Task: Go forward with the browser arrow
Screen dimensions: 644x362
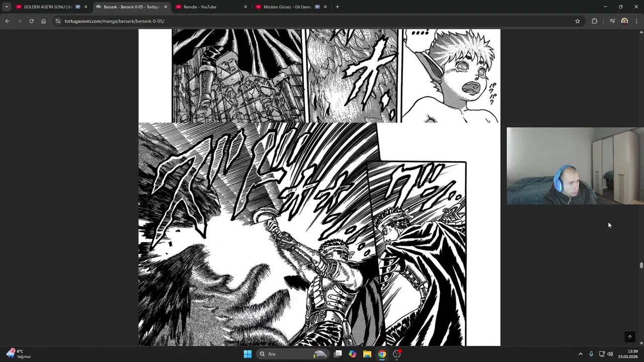Action: click(19, 21)
